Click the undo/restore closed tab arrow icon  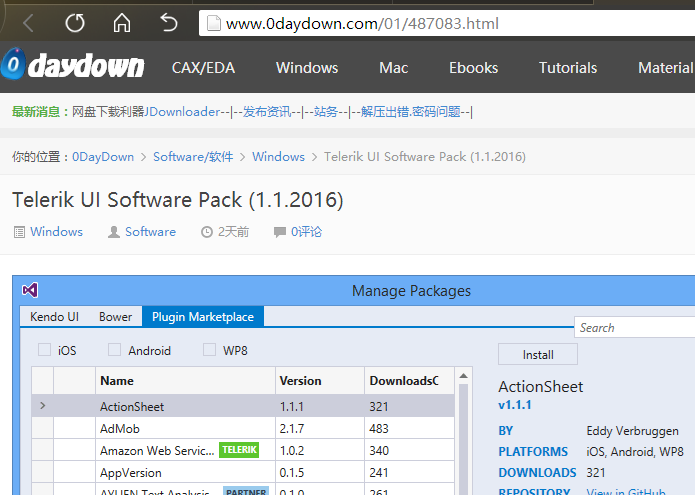click(x=169, y=23)
